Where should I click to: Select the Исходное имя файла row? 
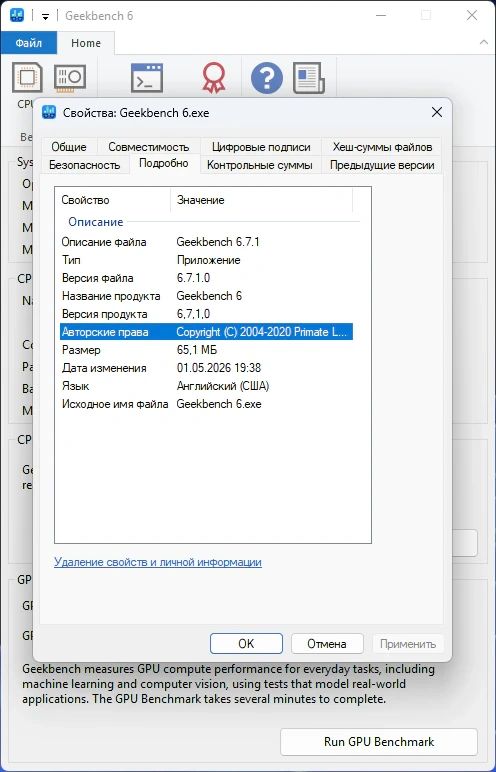206,404
